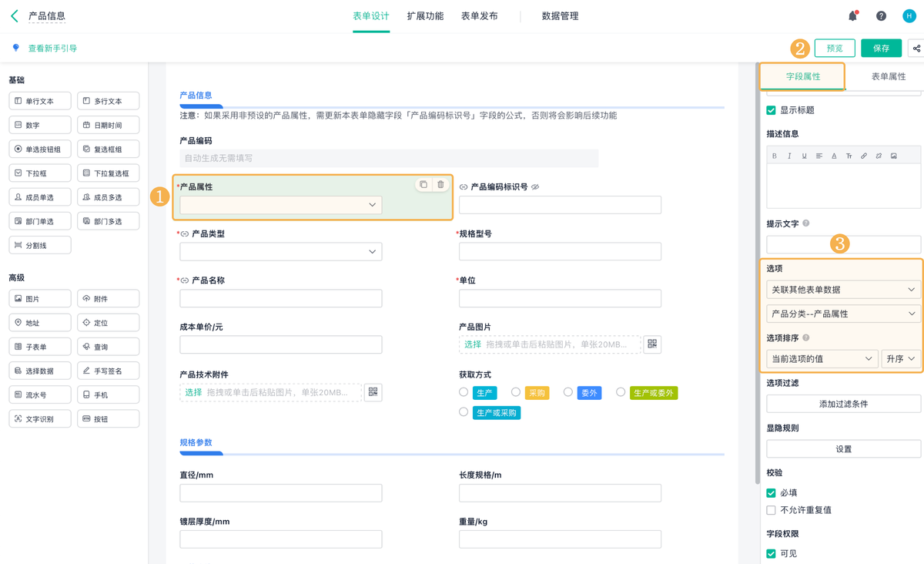Add 多行文本 field widget

click(109, 101)
